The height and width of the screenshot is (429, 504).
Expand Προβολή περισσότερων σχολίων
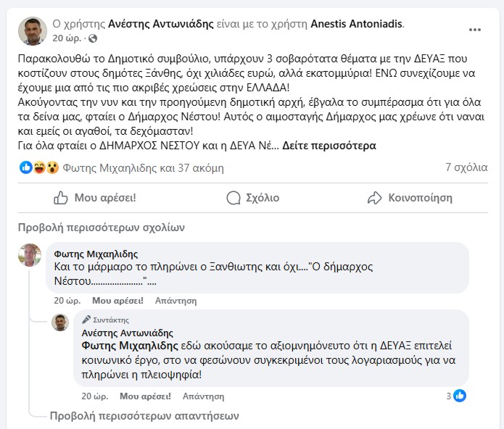click(x=102, y=227)
